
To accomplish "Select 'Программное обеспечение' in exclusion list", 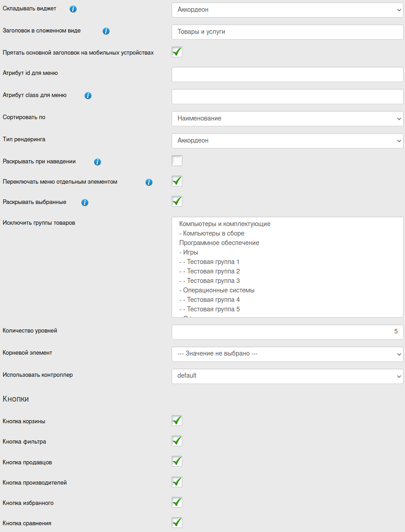I will (x=219, y=243).
